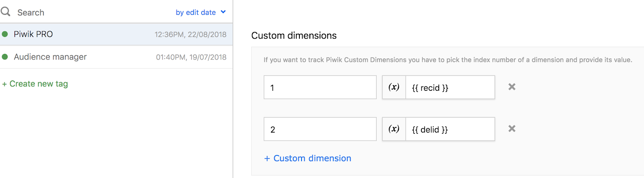Create new tag

[35, 84]
